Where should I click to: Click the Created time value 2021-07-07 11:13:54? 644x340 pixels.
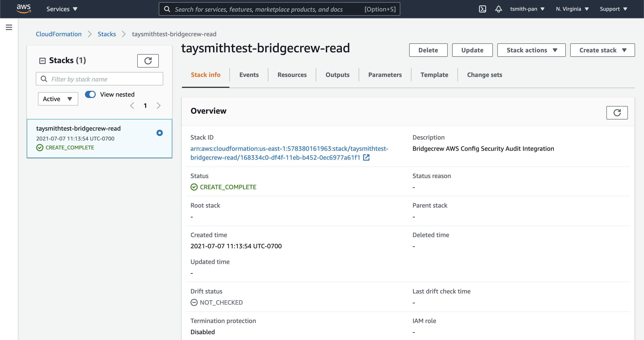tap(236, 246)
